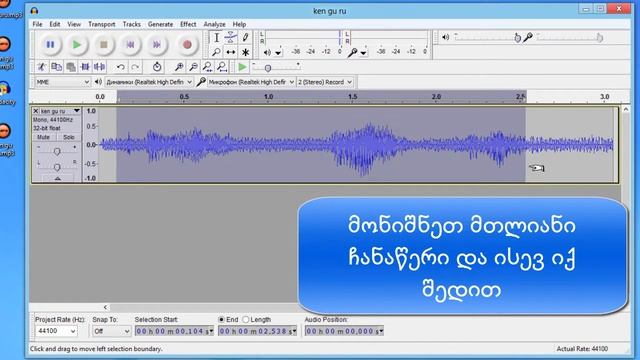The image size is (640, 360).
Task: Open output meter dropdown arrow
Action: (278, 53)
